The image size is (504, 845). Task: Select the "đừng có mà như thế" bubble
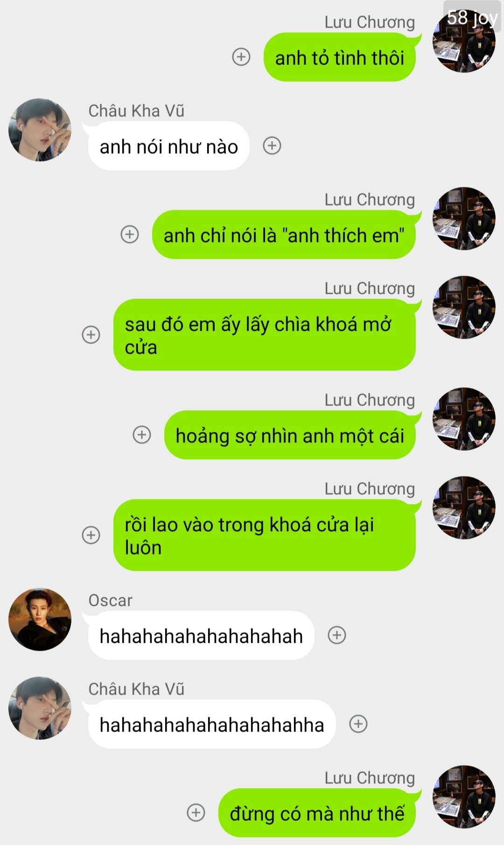(317, 813)
